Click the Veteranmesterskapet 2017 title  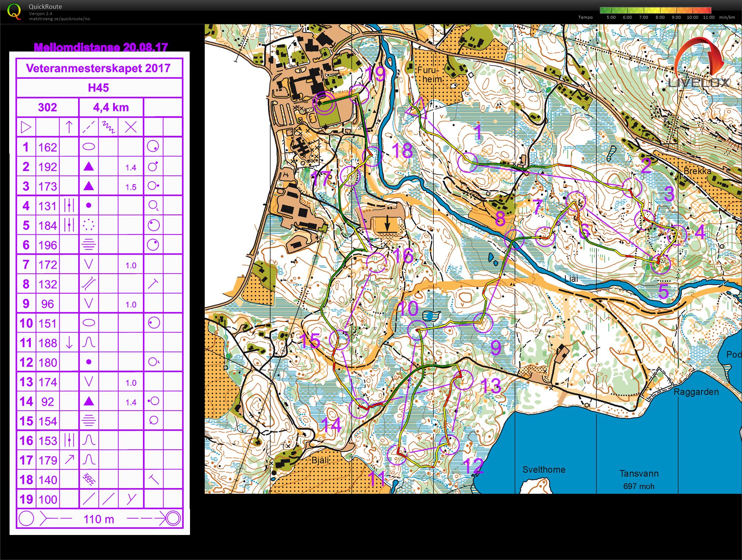[x=98, y=68]
